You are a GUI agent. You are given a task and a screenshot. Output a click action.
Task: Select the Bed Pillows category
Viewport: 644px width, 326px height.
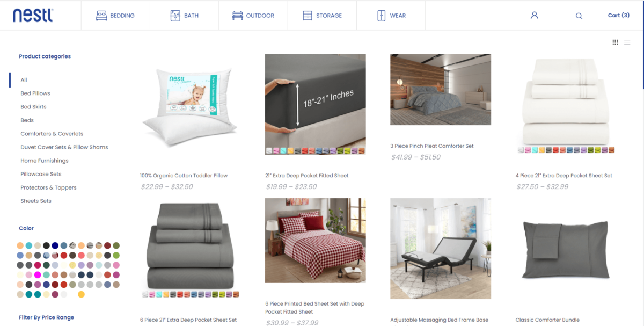[35, 93]
